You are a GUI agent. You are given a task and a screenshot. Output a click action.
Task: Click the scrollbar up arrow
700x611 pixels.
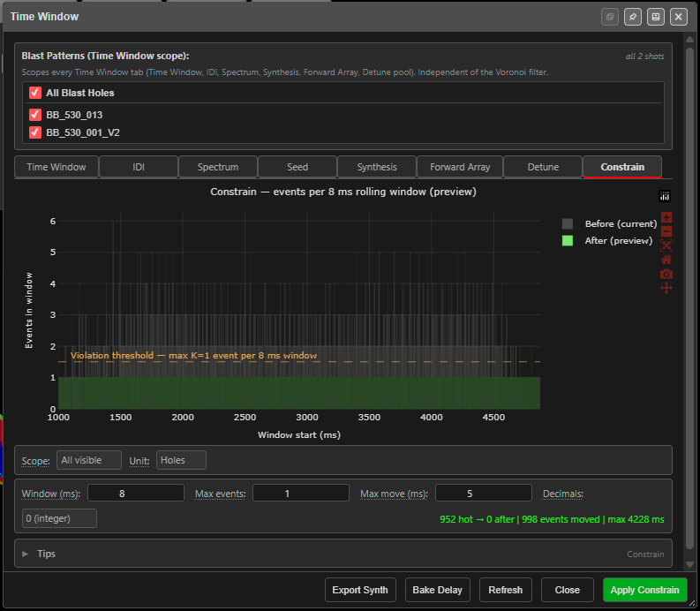tap(689, 40)
